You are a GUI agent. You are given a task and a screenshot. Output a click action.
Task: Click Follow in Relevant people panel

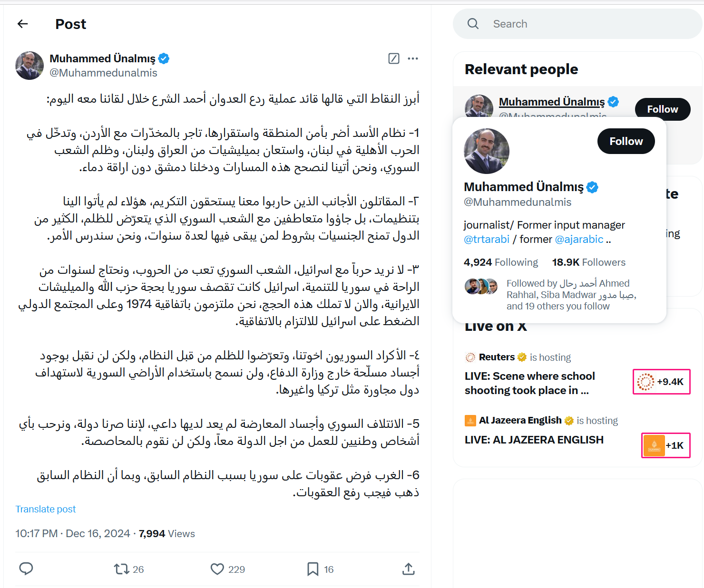coord(662,109)
